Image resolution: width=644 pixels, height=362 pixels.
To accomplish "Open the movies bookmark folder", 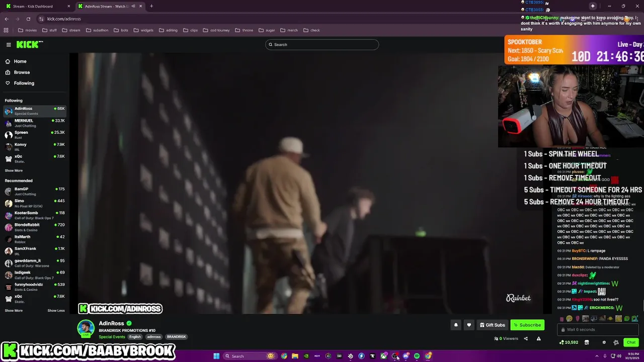I will point(27,30).
